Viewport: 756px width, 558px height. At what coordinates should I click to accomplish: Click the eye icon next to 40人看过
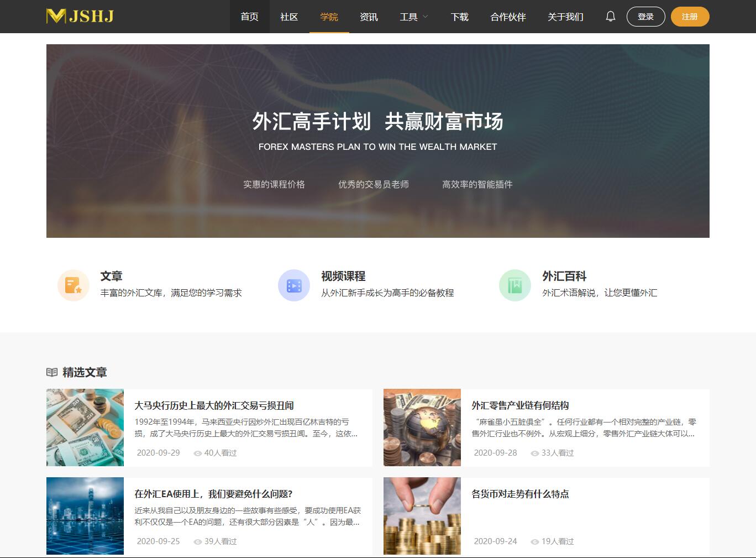coord(197,453)
